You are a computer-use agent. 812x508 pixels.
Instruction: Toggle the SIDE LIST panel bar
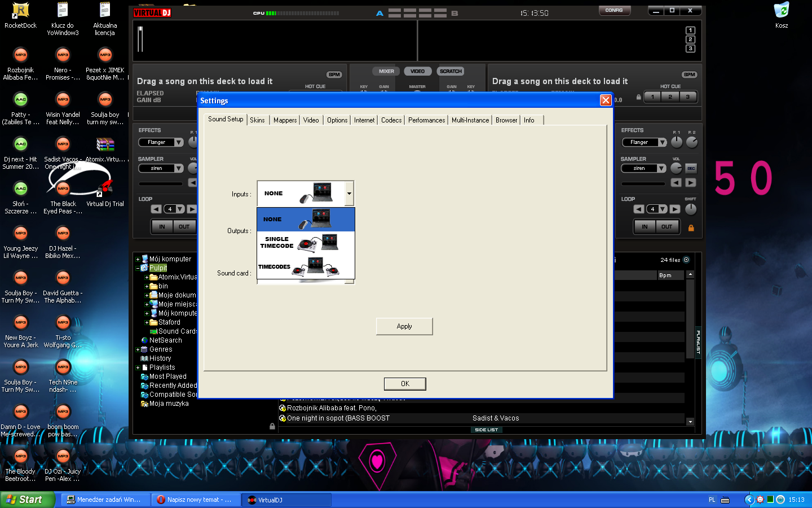point(486,430)
